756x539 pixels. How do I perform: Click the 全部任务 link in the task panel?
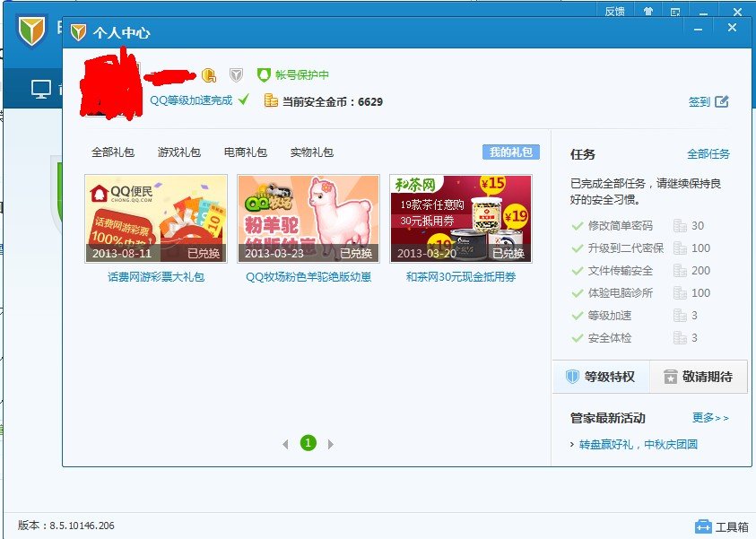pyautogui.click(x=708, y=153)
